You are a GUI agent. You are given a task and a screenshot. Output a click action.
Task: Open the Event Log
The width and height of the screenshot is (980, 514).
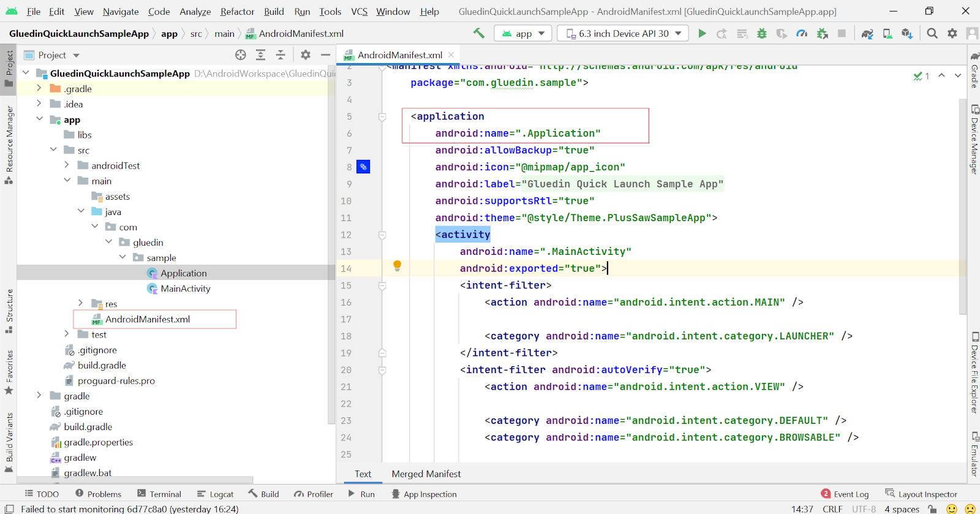point(845,494)
